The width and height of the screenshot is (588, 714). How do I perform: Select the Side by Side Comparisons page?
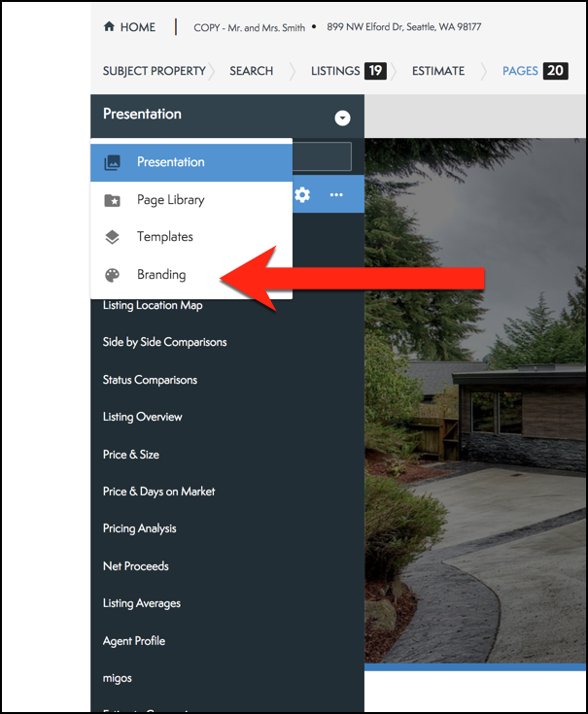[x=165, y=342]
